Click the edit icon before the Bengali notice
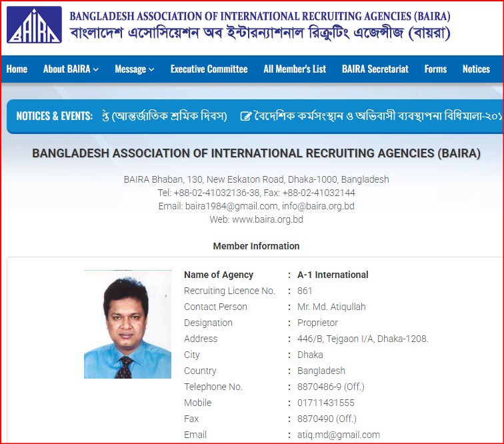This screenshot has height=444, width=504. click(x=245, y=117)
